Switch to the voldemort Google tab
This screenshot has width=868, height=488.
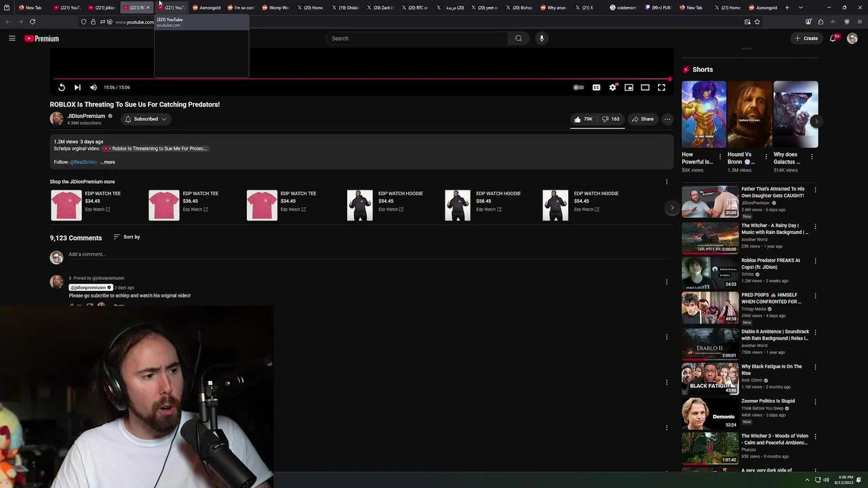click(x=623, y=7)
